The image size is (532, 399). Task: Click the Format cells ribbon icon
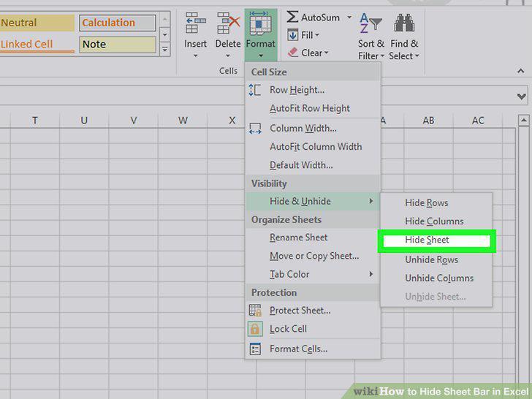(260, 23)
